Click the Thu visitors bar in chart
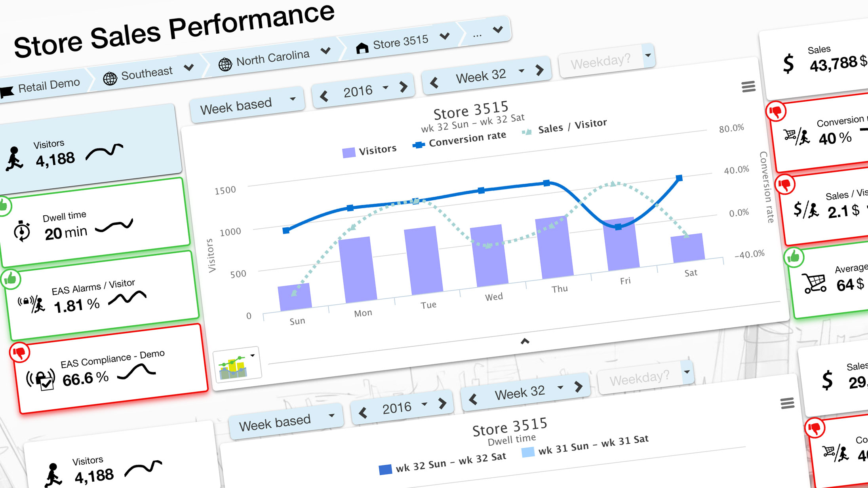The image size is (868, 488). pos(554,247)
